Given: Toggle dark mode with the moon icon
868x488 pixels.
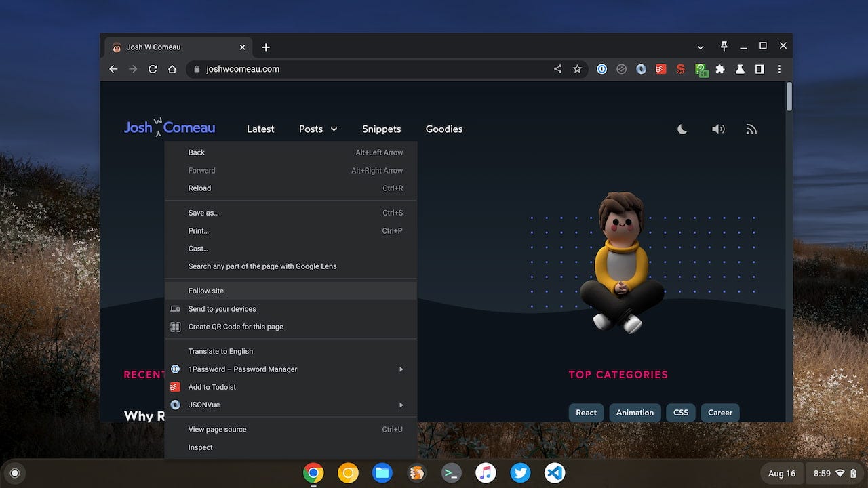Looking at the screenshot, I should (682, 129).
